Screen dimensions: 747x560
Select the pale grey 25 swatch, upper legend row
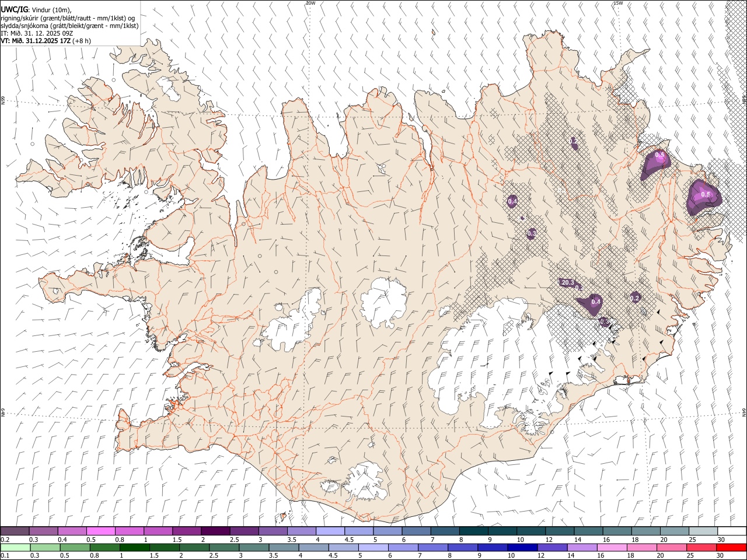[x=703, y=531]
